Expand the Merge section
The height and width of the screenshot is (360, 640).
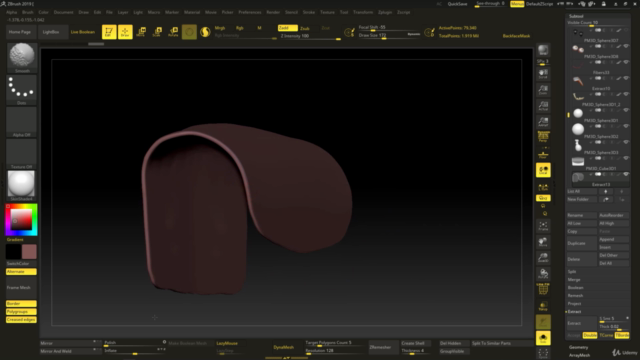pyautogui.click(x=574, y=280)
